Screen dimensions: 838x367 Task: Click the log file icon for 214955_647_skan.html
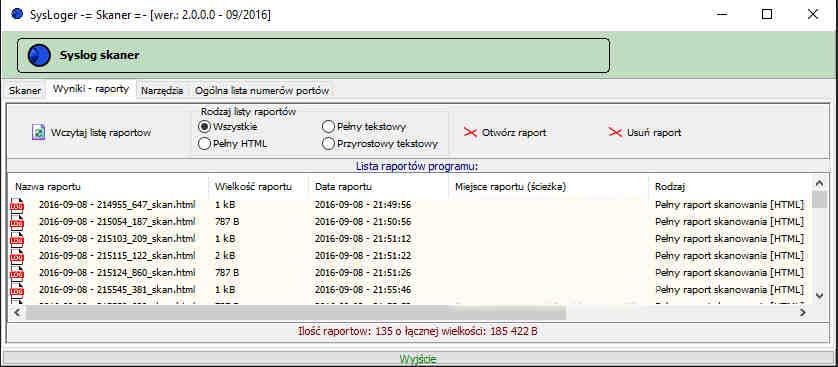[17, 205]
